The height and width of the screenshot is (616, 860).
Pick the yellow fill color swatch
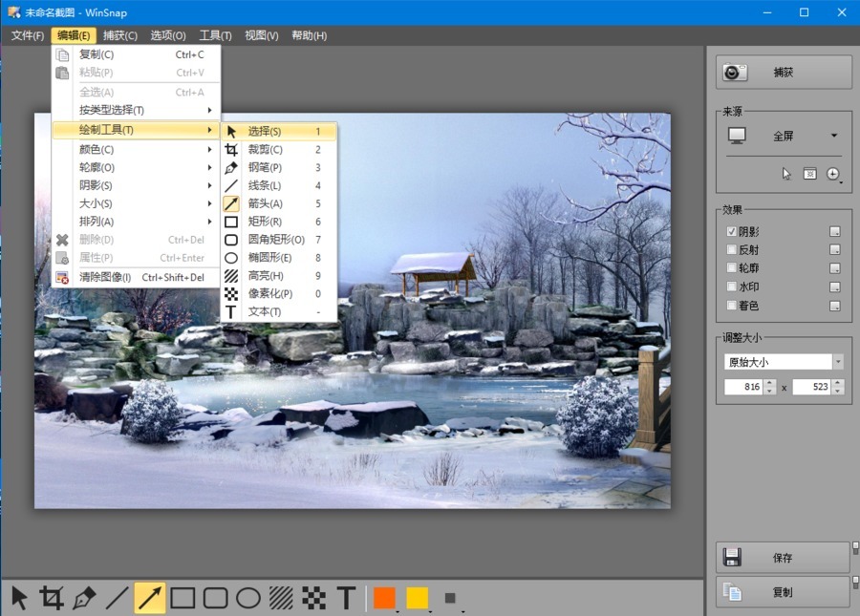pos(418,598)
